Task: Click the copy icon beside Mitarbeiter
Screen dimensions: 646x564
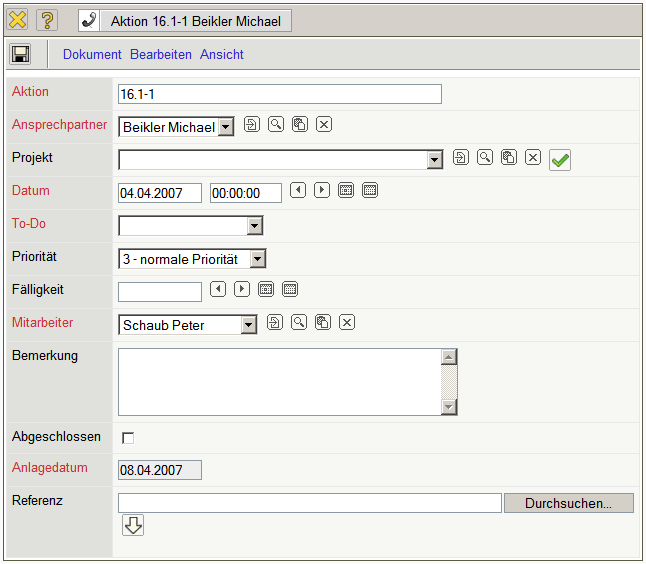Action: tap(323, 322)
